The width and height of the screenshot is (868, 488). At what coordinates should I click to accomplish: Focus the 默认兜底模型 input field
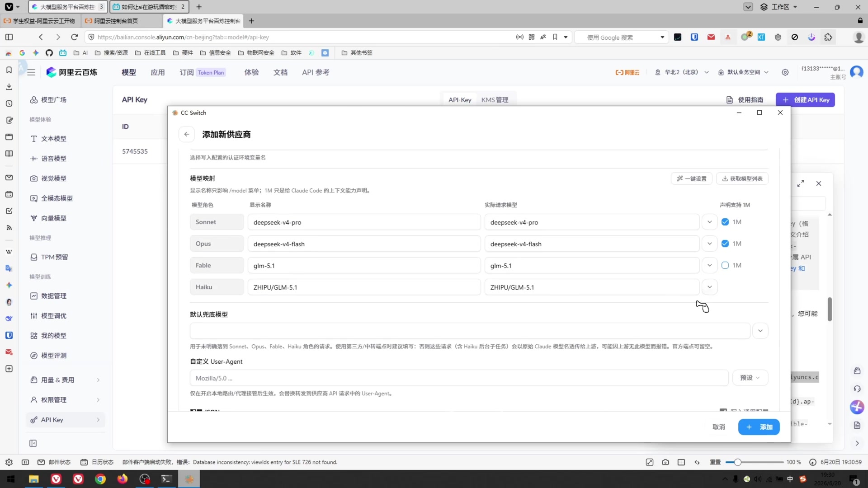(470, 331)
